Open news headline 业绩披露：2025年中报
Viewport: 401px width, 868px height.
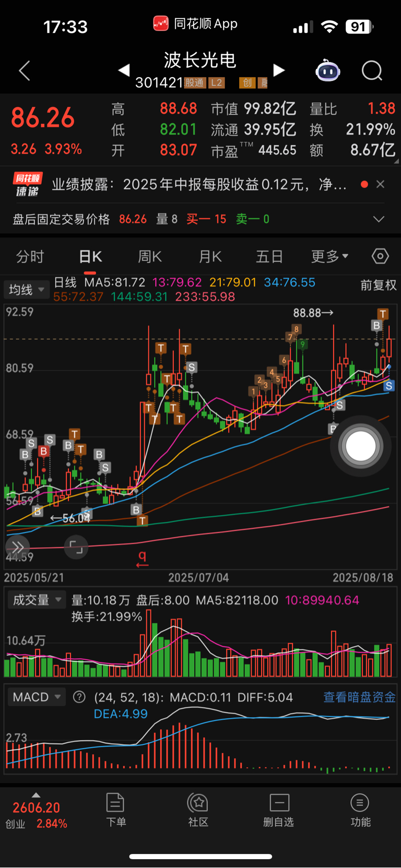(199, 184)
